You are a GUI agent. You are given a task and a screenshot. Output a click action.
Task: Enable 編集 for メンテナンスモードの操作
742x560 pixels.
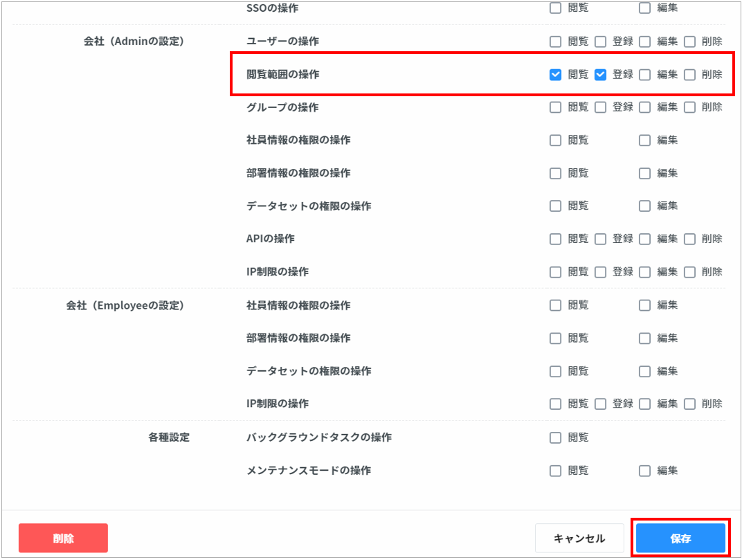(645, 471)
